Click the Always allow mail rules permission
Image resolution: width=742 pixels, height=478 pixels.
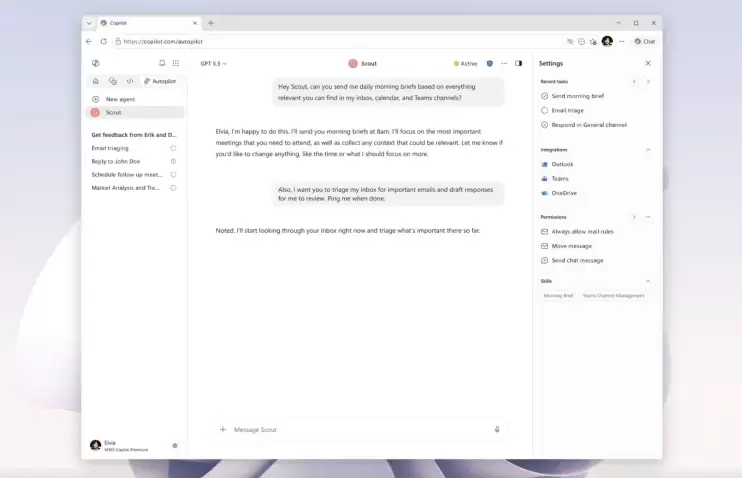(577, 231)
